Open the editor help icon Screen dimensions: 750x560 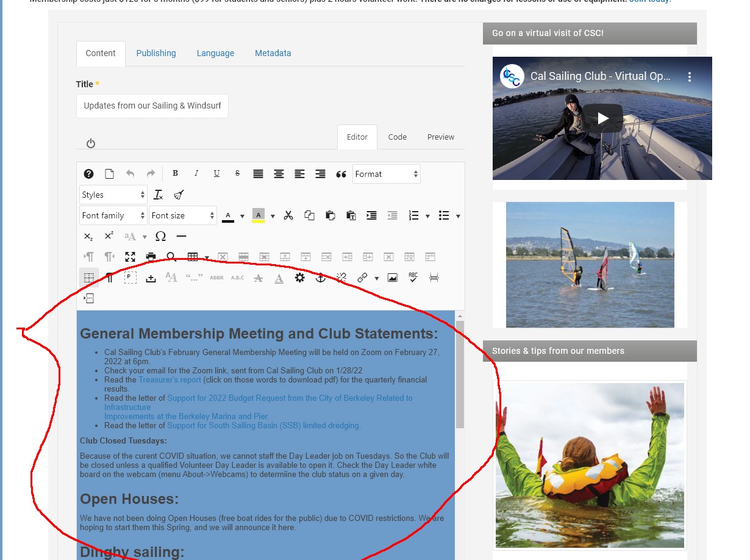[x=88, y=174]
